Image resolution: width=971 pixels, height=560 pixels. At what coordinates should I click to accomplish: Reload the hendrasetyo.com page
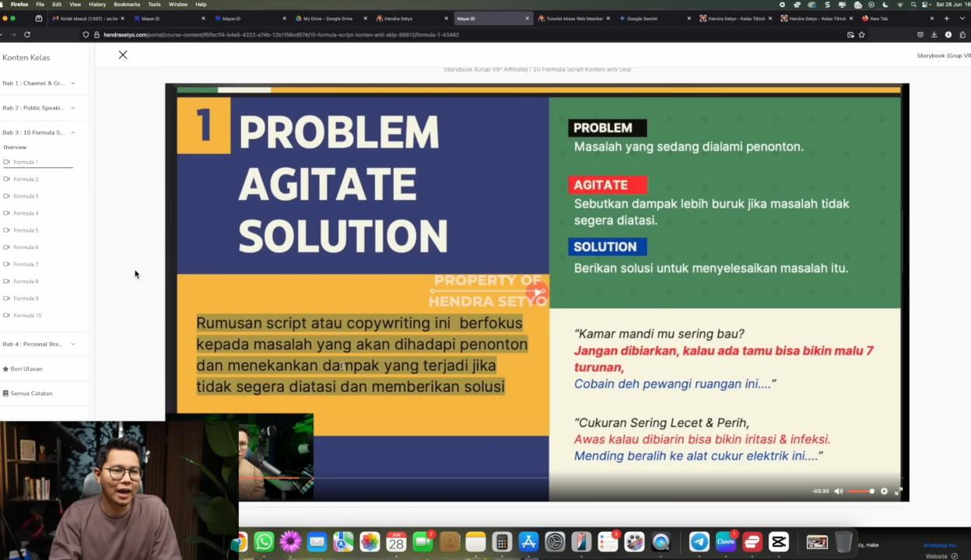click(x=26, y=34)
